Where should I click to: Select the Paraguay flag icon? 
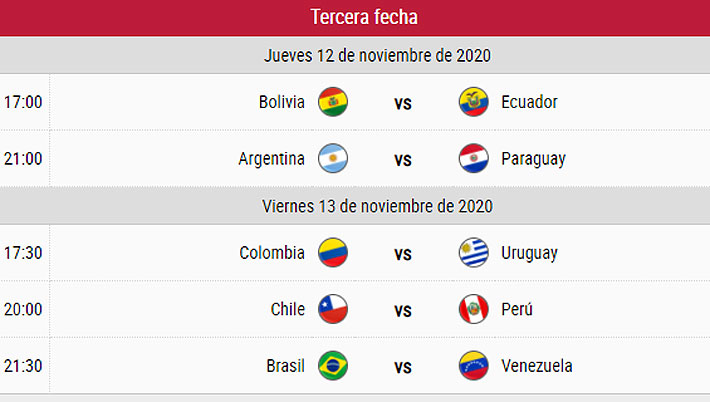[473, 159]
